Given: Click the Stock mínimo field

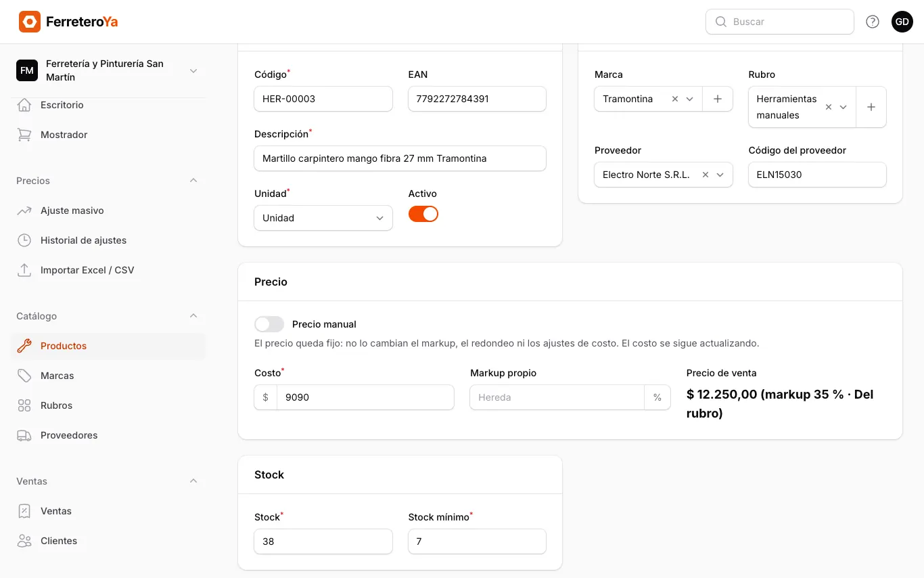Looking at the screenshot, I should coord(477,541).
